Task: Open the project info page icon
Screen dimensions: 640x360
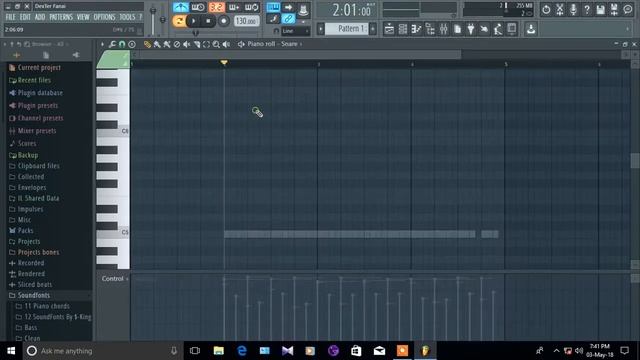Action: 457,29
